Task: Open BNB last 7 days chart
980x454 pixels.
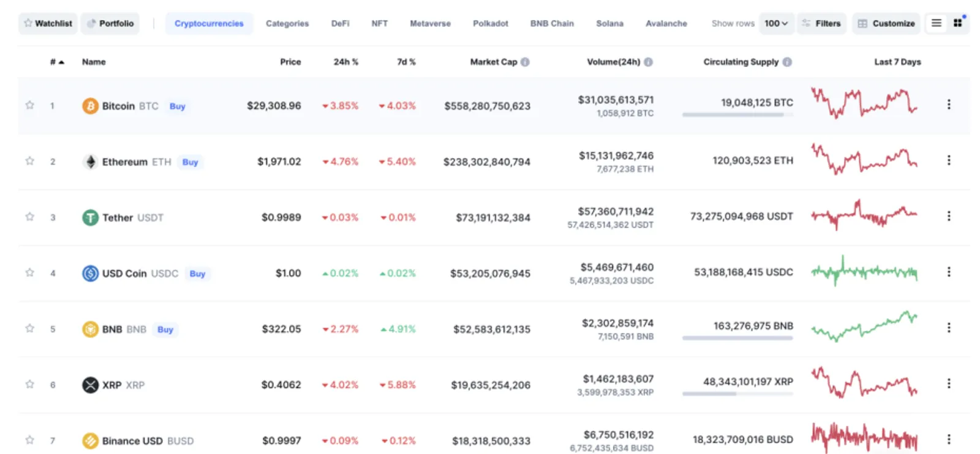Action: pos(864,326)
